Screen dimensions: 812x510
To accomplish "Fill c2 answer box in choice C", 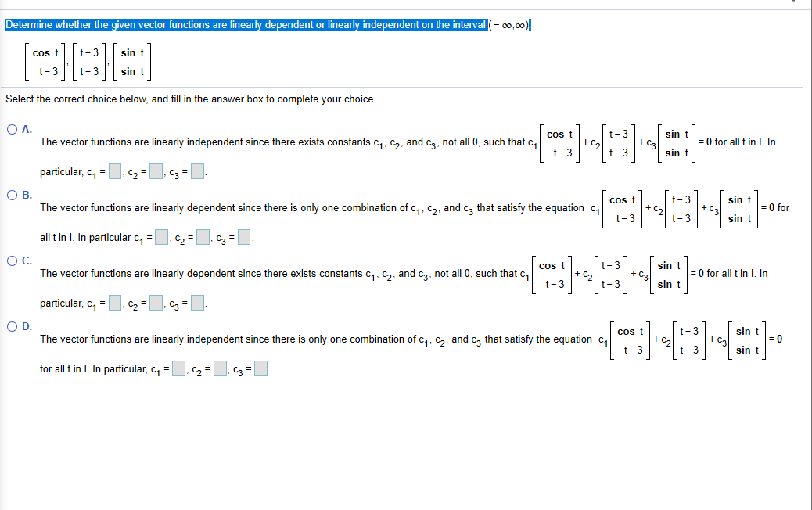I will pyautogui.click(x=156, y=303).
